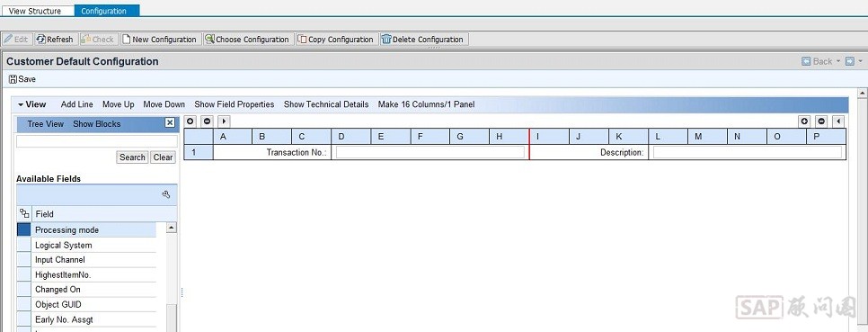868x332 pixels.
Task: Click the Input Channel field
Action: tap(93, 260)
